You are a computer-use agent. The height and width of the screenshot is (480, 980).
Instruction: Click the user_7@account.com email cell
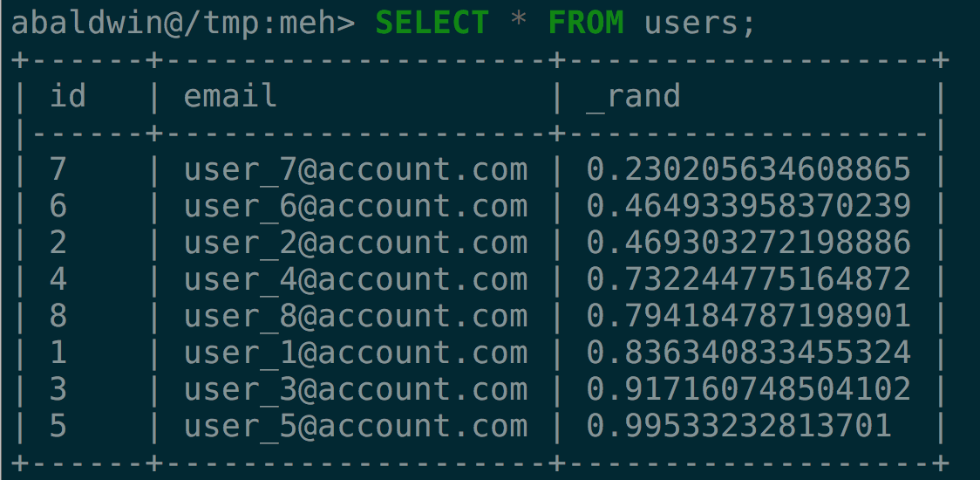tap(356, 170)
